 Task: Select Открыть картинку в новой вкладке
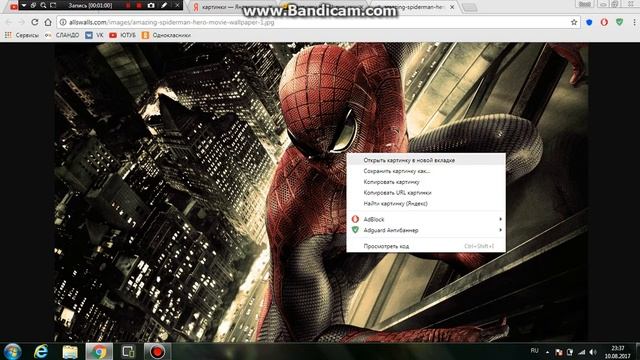coord(426,160)
